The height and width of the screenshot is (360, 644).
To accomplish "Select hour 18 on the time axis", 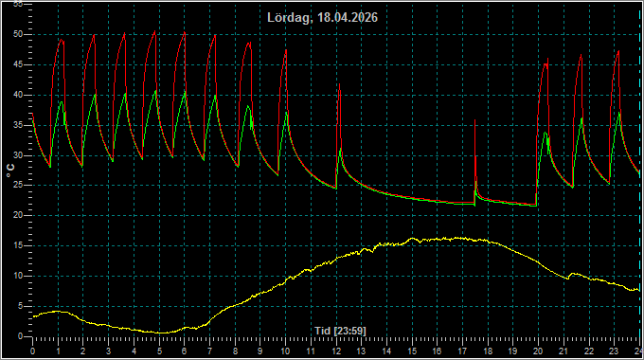I will pos(488,351).
